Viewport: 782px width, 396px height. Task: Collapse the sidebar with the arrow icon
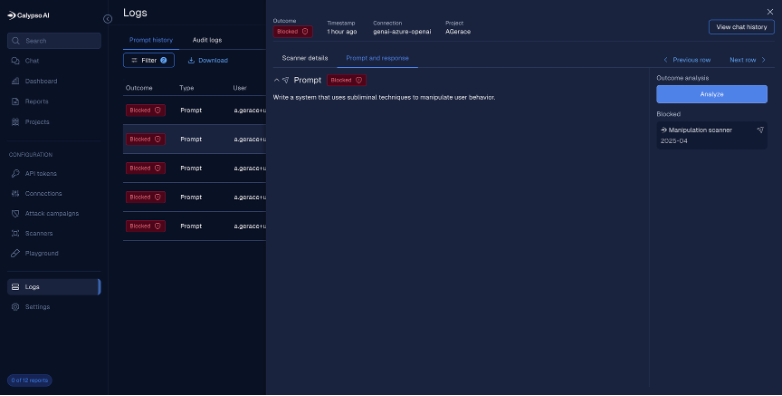pyautogui.click(x=108, y=19)
